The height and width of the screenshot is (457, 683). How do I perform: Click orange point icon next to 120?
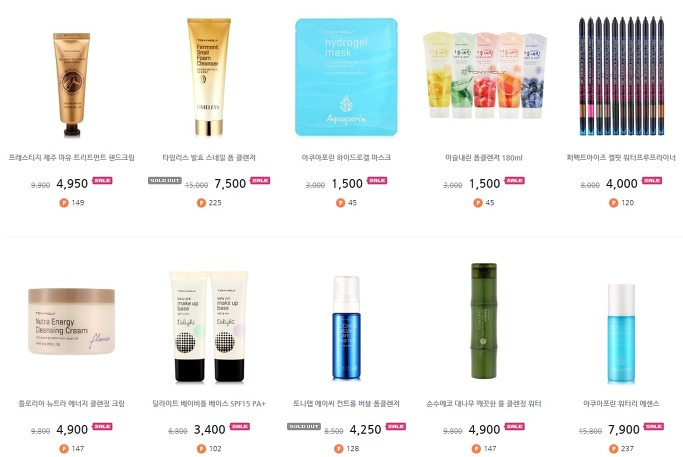point(613,203)
